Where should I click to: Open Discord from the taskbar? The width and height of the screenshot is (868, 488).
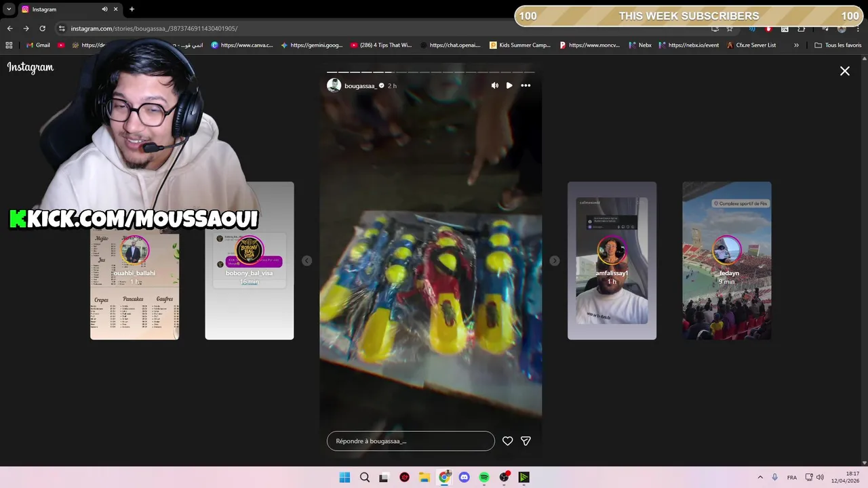465,477
